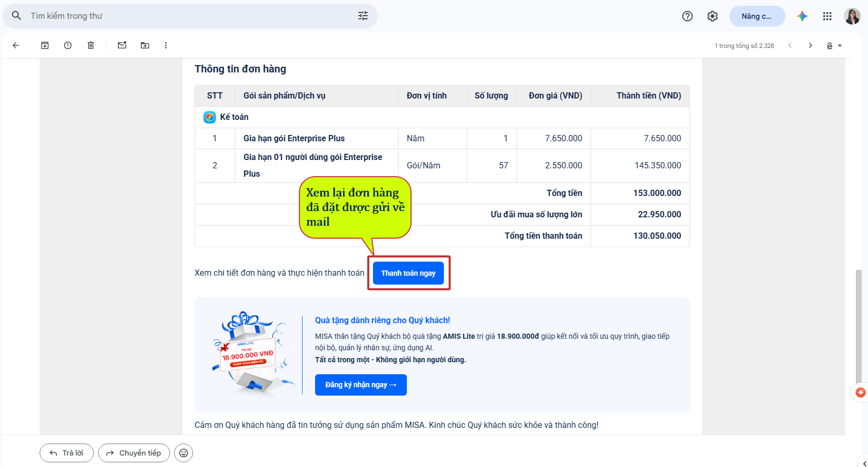Click the STT column header
The height and width of the screenshot is (467, 868).
coord(215,95)
